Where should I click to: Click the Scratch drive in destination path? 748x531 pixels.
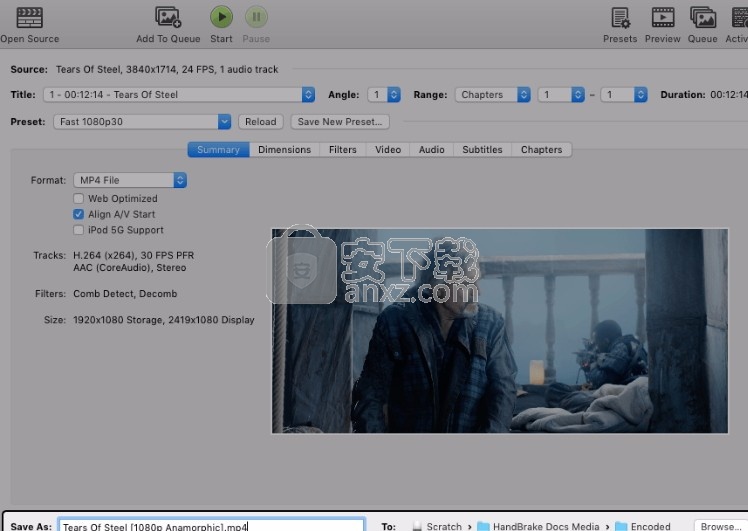click(437, 526)
